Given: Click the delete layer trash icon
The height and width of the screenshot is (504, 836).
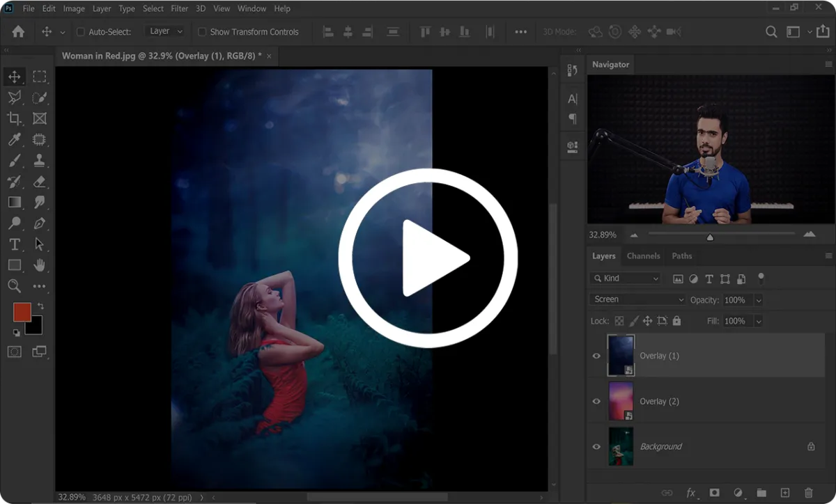Looking at the screenshot, I should 808,493.
